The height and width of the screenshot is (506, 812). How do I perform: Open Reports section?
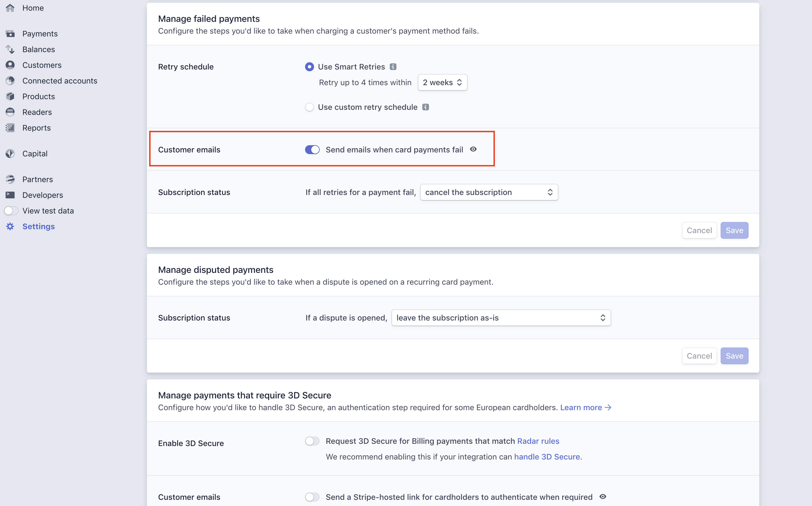[x=36, y=128]
